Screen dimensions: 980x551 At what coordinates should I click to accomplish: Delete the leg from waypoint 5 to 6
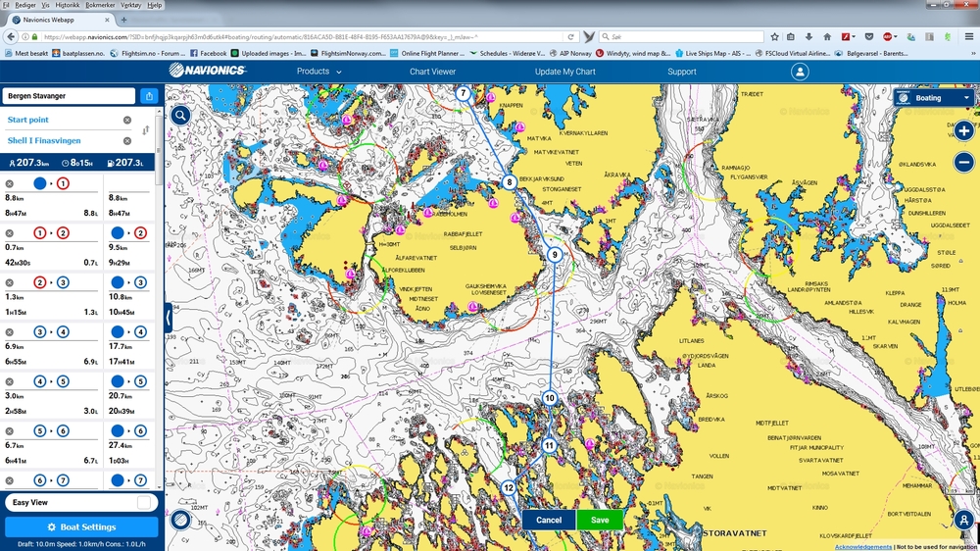10,431
